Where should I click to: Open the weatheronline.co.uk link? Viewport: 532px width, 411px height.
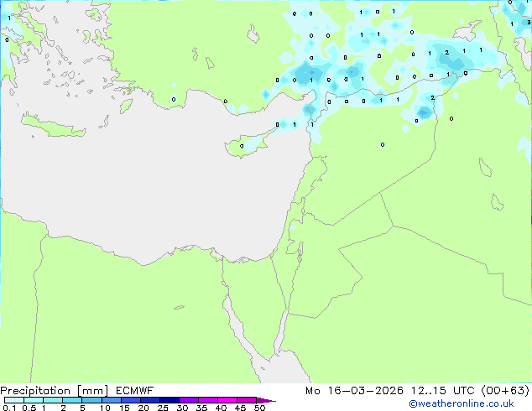[462, 403]
